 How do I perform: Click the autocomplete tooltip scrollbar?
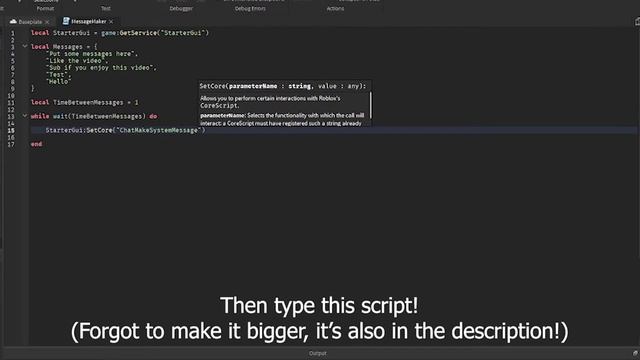tap(371, 105)
